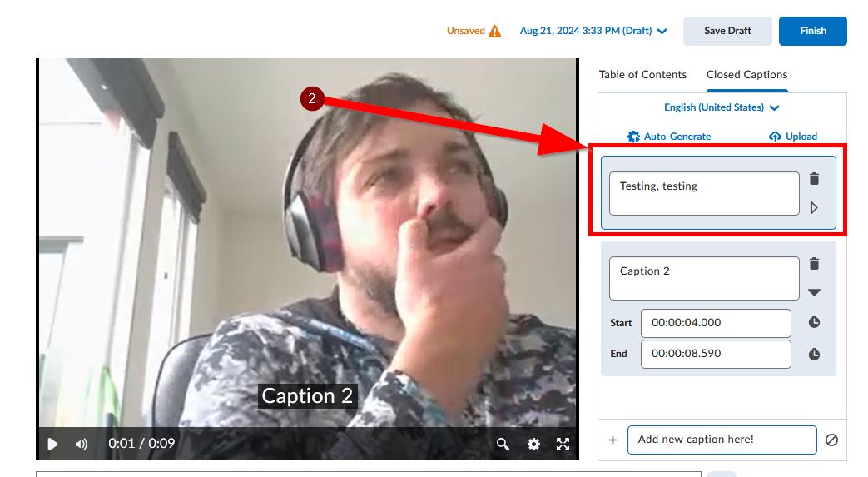Mute the video volume
Screen dimensions: 868x477
tap(82, 444)
